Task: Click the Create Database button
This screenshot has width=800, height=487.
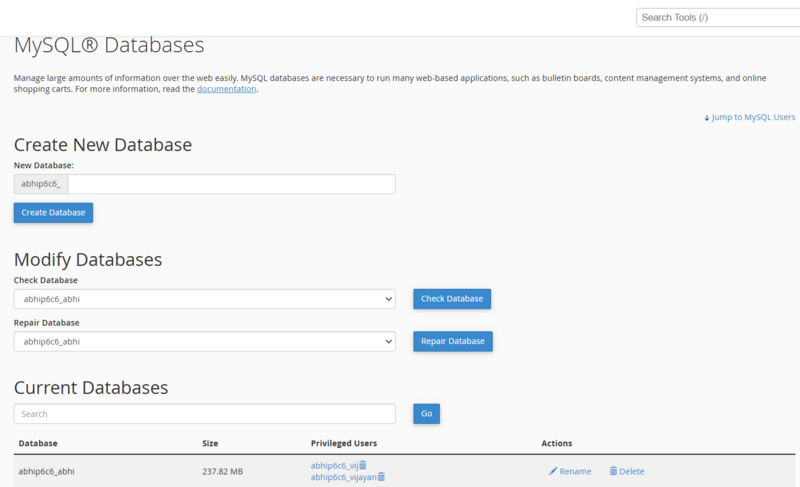Action: coord(53,213)
